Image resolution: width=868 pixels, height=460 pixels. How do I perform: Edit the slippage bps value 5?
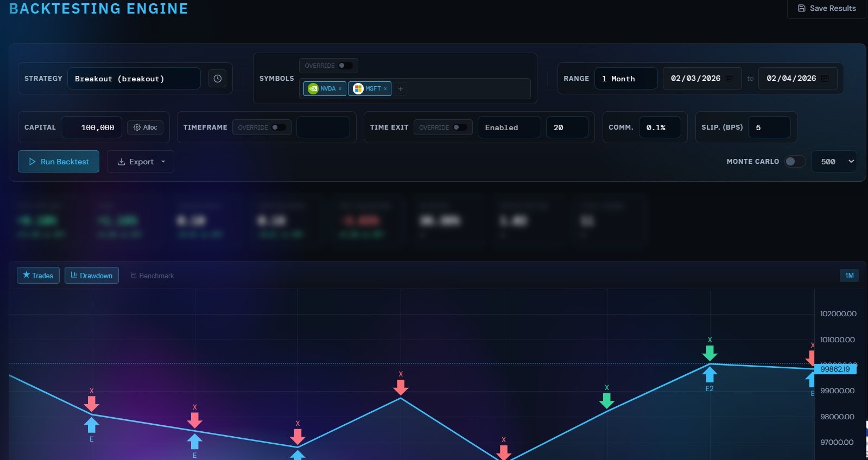pos(769,127)
